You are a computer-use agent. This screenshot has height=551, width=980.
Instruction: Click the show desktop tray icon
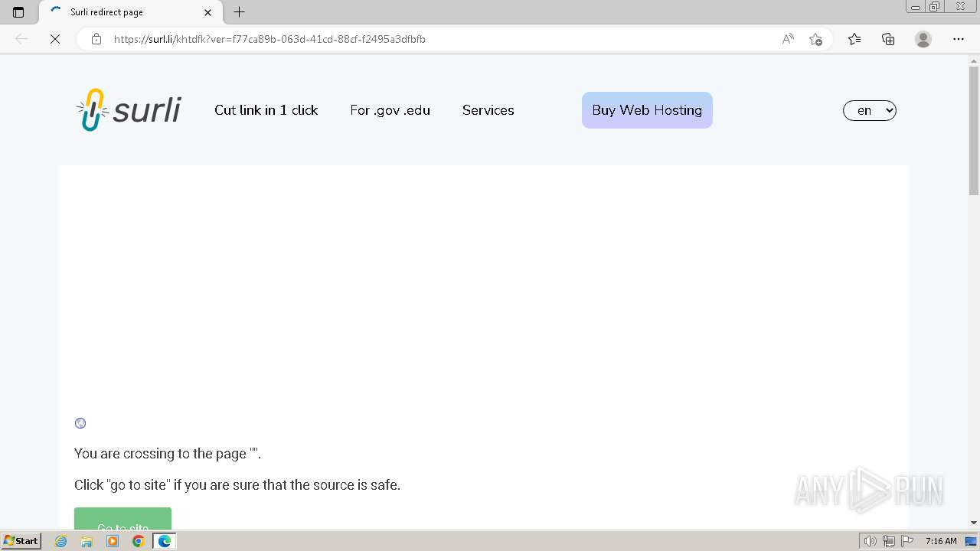(971, 541)
